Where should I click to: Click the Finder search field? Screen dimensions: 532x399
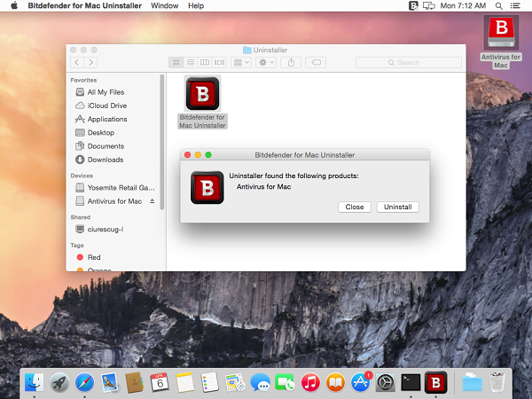click(x=407, y=62)
